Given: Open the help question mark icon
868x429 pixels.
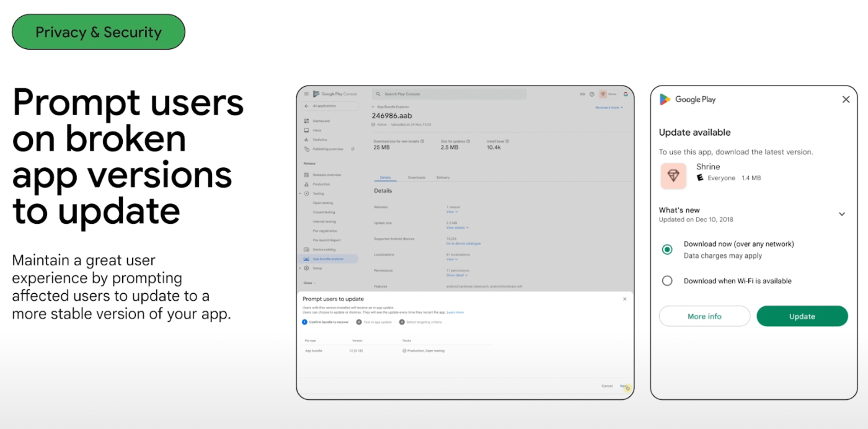Looking at the screenshot, I should [591, 94].
